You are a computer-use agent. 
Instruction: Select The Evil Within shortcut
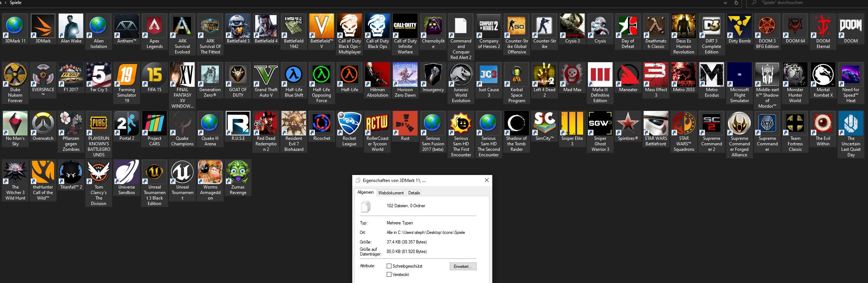823,129
